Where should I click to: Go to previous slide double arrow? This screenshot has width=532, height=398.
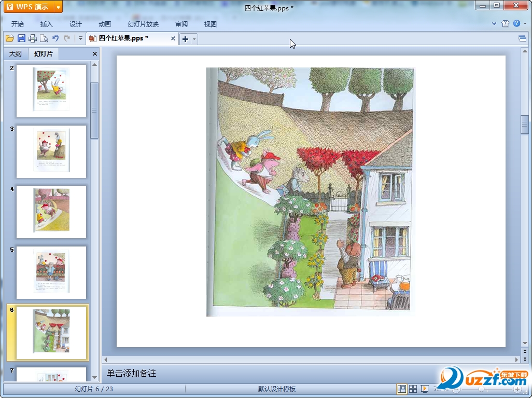[525, 351]
